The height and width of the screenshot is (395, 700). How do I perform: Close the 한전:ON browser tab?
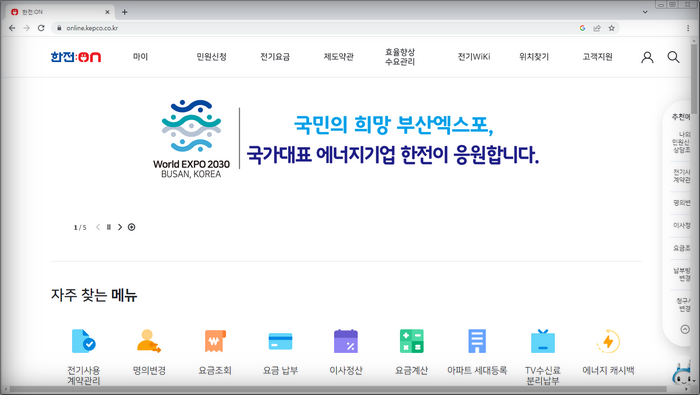107,12
